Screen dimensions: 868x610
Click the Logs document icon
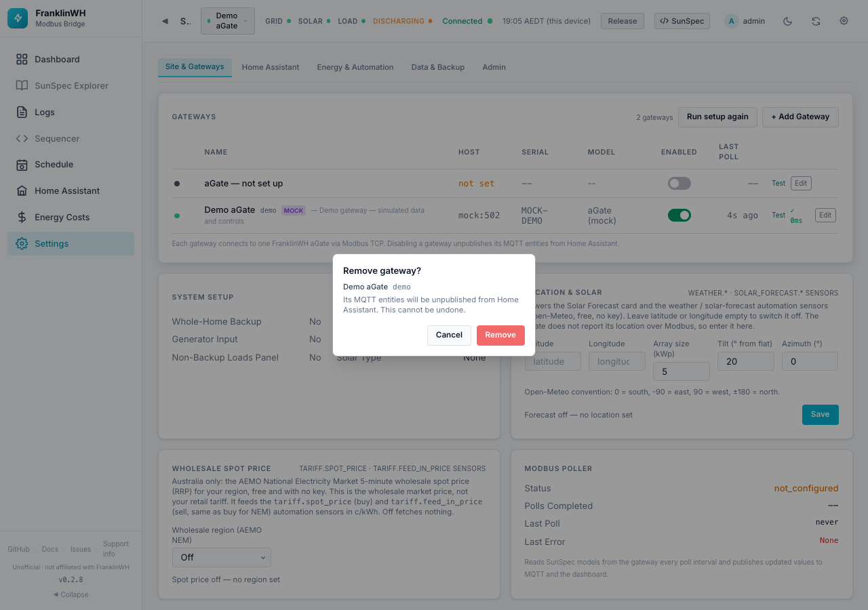tap(22, 112)
